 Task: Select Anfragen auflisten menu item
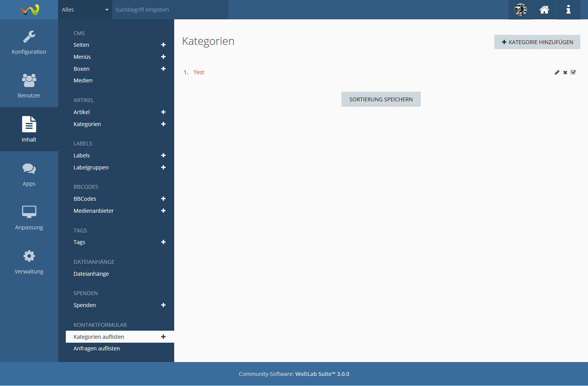click(x=97, y=348)
